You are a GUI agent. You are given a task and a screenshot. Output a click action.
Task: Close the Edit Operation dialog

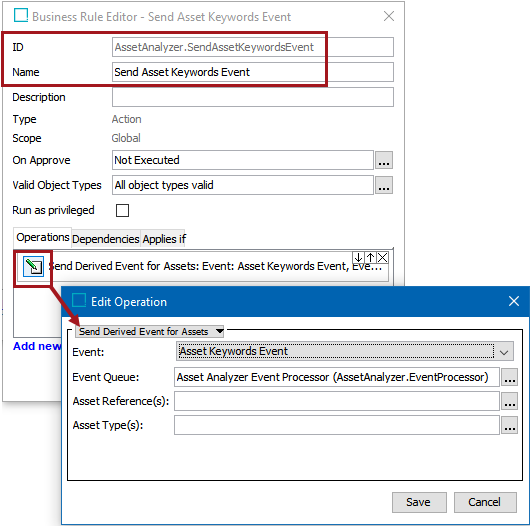click(514, 301)
